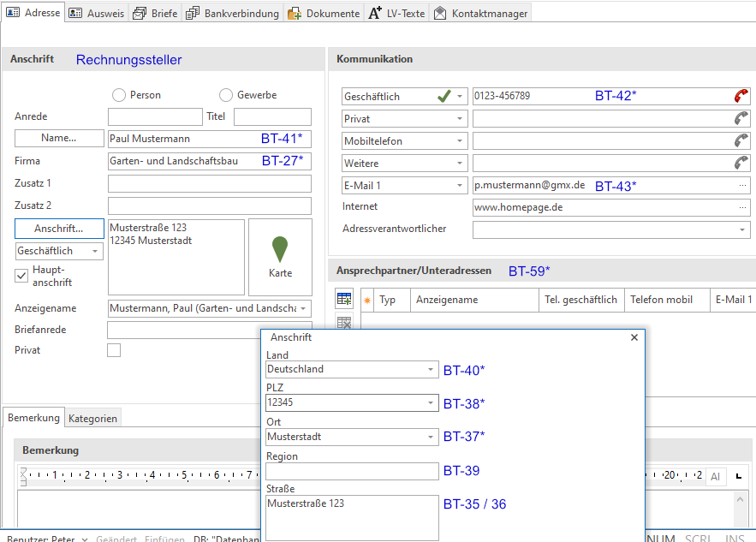Click the ruler in the Bemerkung editor

click(361, 475)
